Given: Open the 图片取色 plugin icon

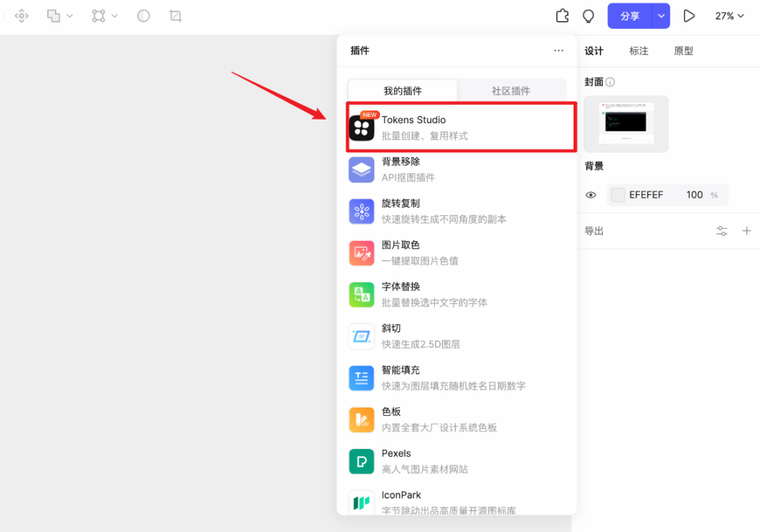Looking at the screenshot, I should 362,253.
